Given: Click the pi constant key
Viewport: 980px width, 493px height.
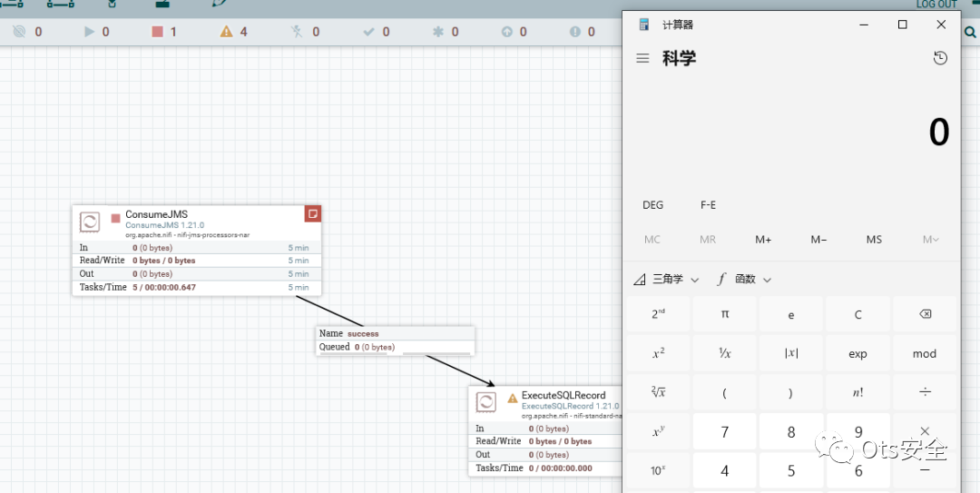Looking at the screenshot, I should pos(724,314).
